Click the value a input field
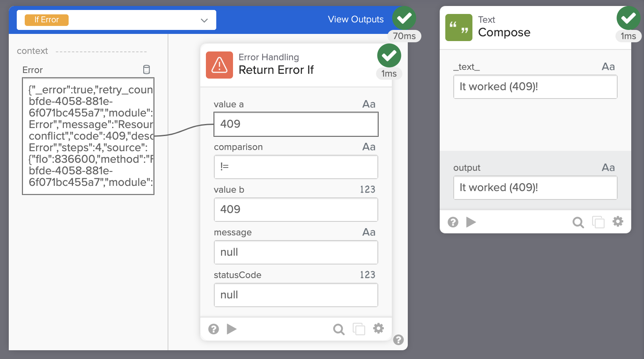Viewport: 644px width, 359px height. [x=296, y=124]
